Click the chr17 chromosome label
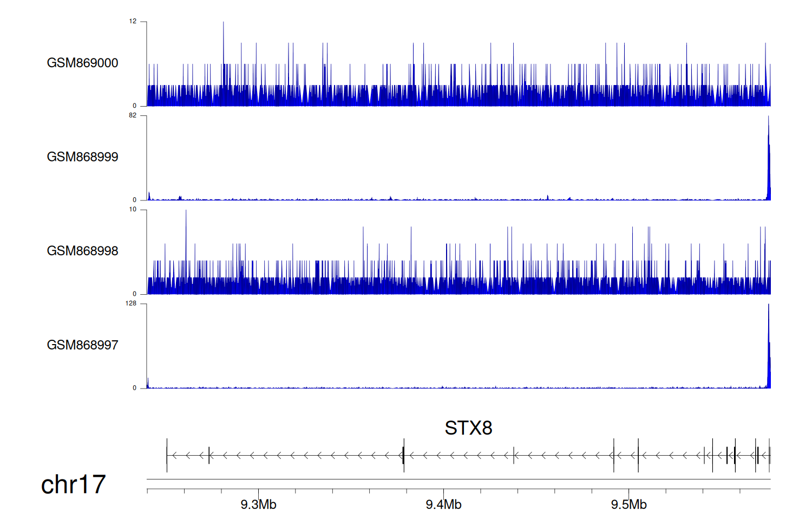The height and width of the screenshot is (531, 812). click(73, 484)
